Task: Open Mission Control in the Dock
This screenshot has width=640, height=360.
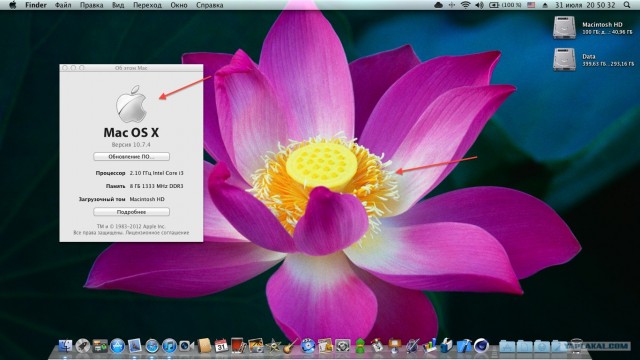Action: pyautogui.click(x=100, y=346)
